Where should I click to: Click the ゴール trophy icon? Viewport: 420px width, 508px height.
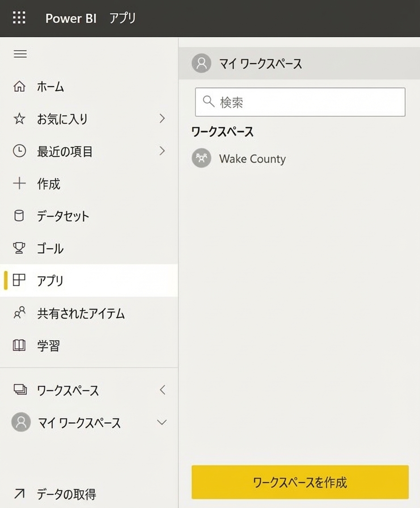(19, 248)
